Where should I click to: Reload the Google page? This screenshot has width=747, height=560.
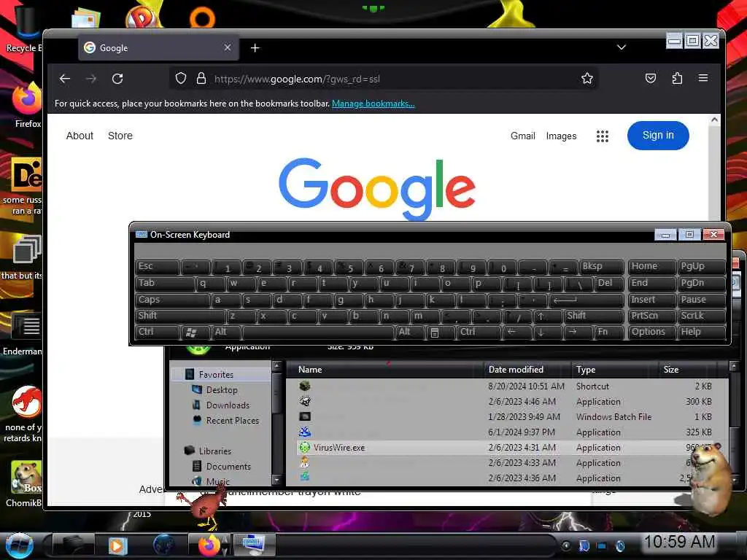point(117,79)
